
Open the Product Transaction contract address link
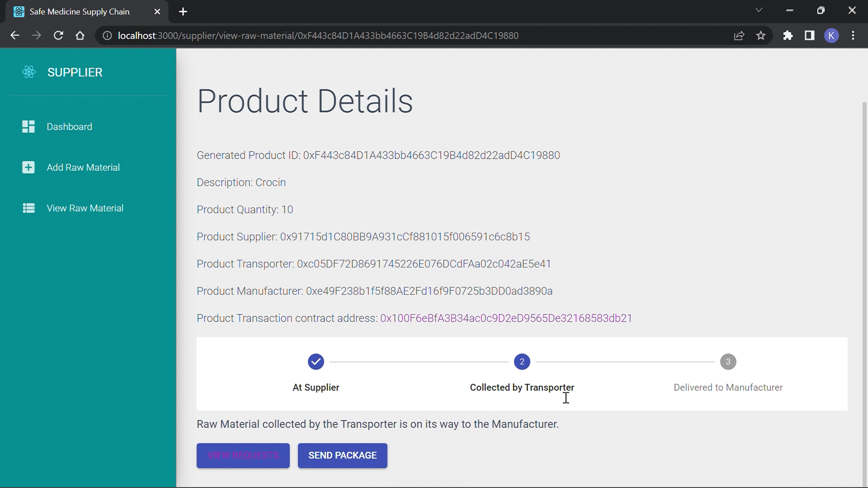point(506,318)
